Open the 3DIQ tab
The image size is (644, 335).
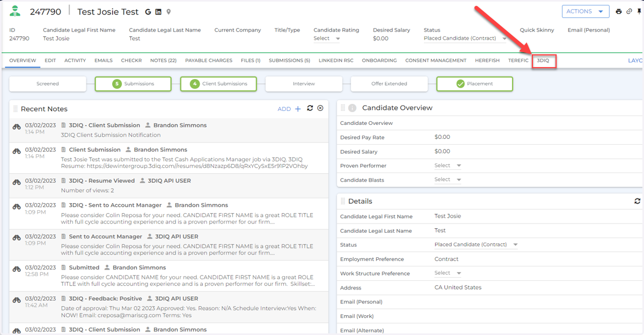(x=543, y=61)
